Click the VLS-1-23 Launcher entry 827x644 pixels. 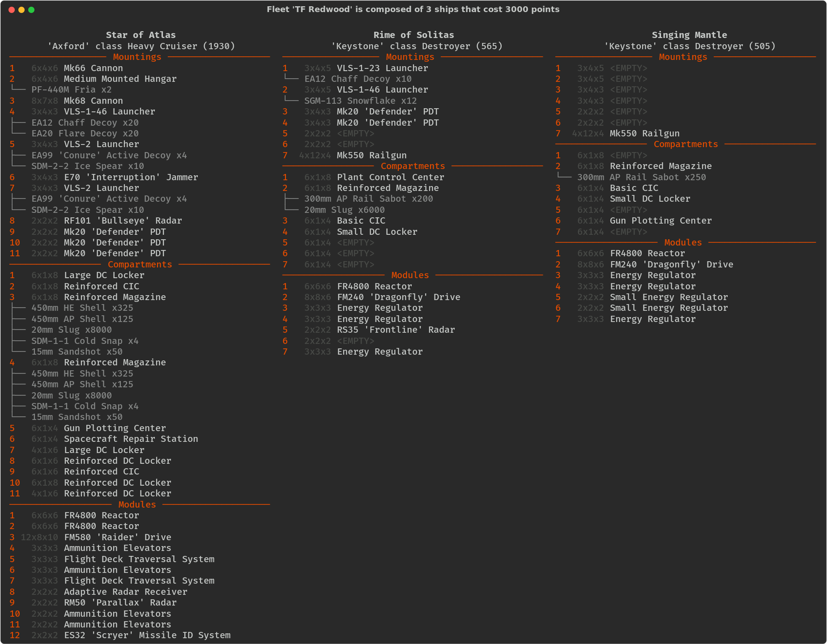[382, 68]
